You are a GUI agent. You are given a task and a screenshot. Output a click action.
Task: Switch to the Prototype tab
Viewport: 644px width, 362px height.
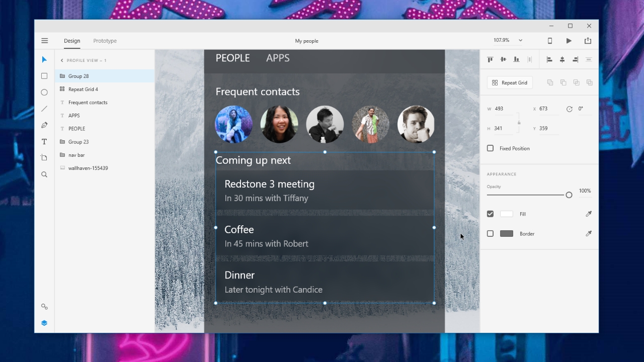coord(105,41)
